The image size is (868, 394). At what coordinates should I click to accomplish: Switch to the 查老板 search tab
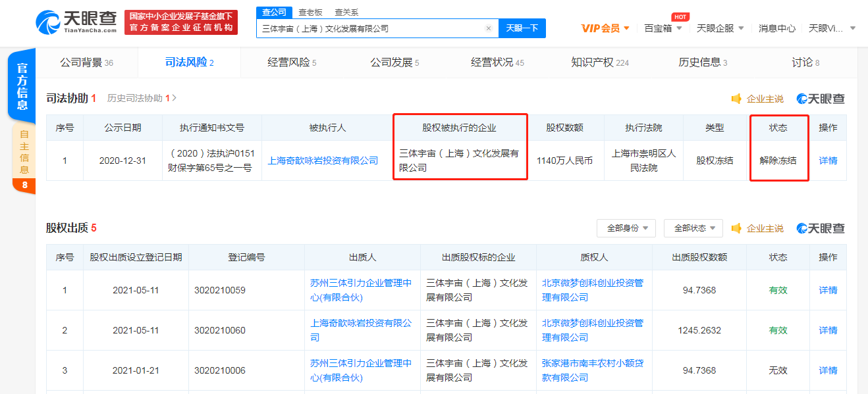click(x=310, y=12)
